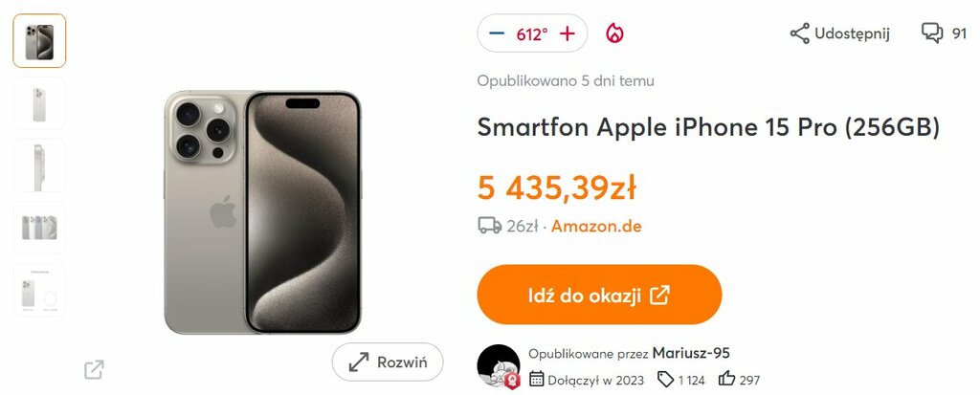Open Mariusz-95 user profile link
The height and width of the screenshot is (395, 980).
pos(691,353)
